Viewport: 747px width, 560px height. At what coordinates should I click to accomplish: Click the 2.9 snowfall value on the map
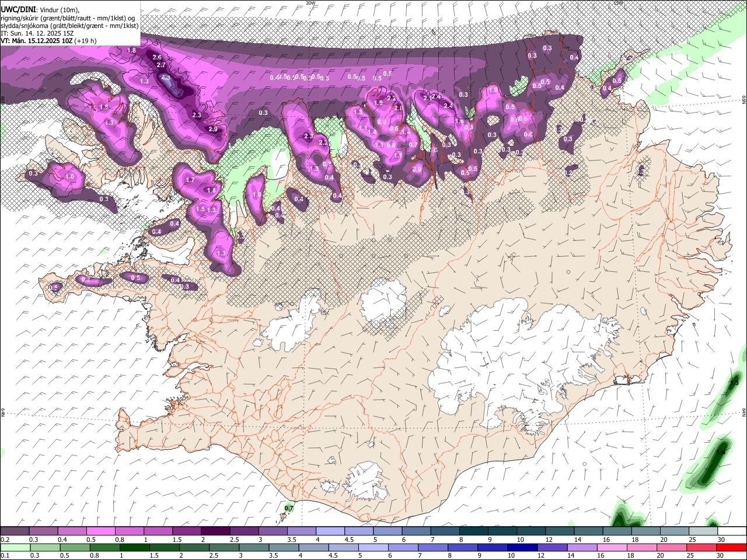coord(212,129)
